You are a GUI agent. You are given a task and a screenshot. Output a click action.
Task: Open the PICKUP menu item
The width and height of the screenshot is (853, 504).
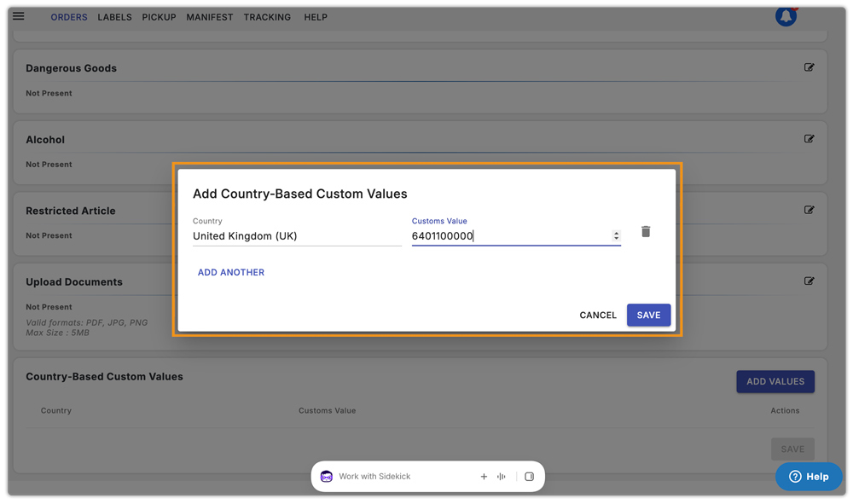click(x=159, y=17)
